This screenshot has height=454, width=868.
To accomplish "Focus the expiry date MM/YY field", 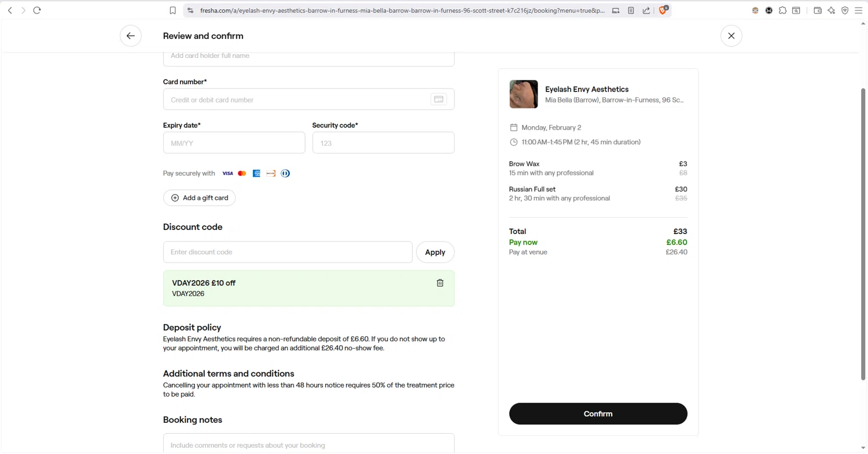I will pos(234,143).
